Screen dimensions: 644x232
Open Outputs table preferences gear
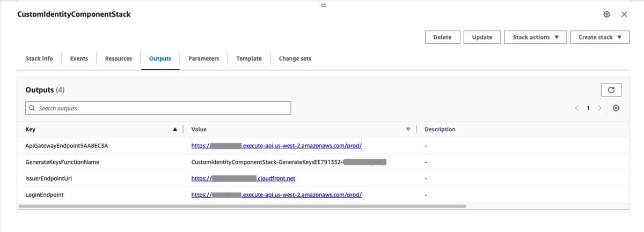pyautogui.click(x=616, y=108)
